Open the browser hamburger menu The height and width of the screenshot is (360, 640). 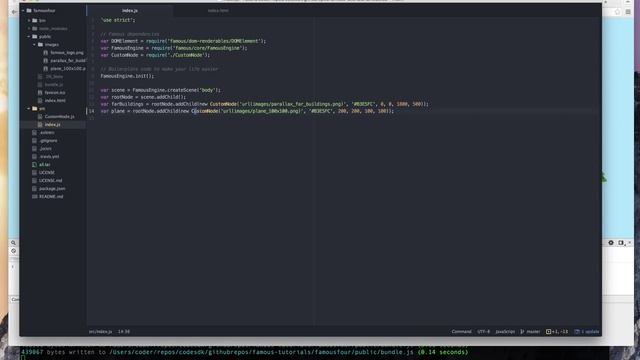628,12
